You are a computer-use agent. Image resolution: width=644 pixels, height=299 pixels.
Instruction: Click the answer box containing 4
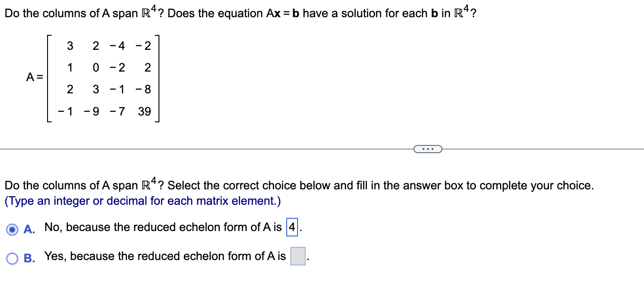pos(293,227)
